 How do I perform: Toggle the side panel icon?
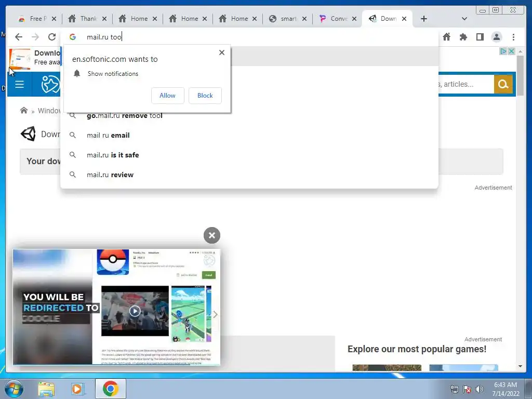click(x=480, y=37)
